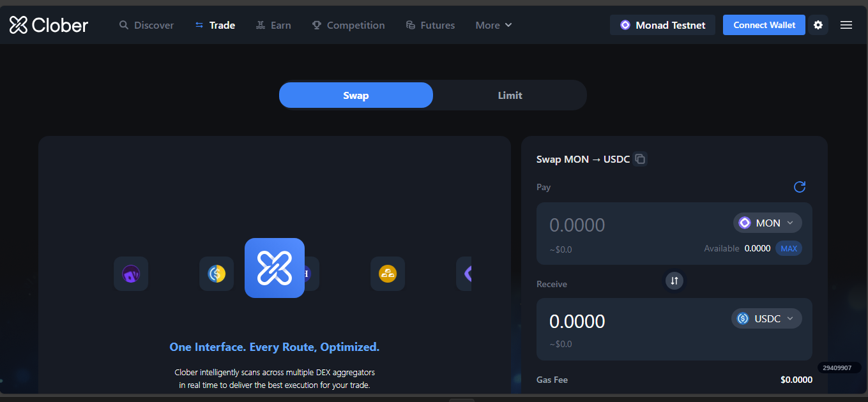Click the large Clober center tile icon
Image resolution: width=868 pixels, height=402 pixels.
coord(275,268)
